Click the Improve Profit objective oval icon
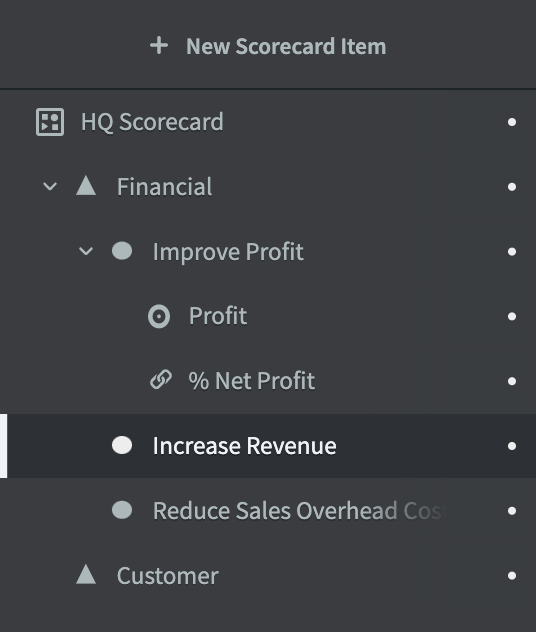Viewport: 536px width, 632px height. tap(122, 251)
